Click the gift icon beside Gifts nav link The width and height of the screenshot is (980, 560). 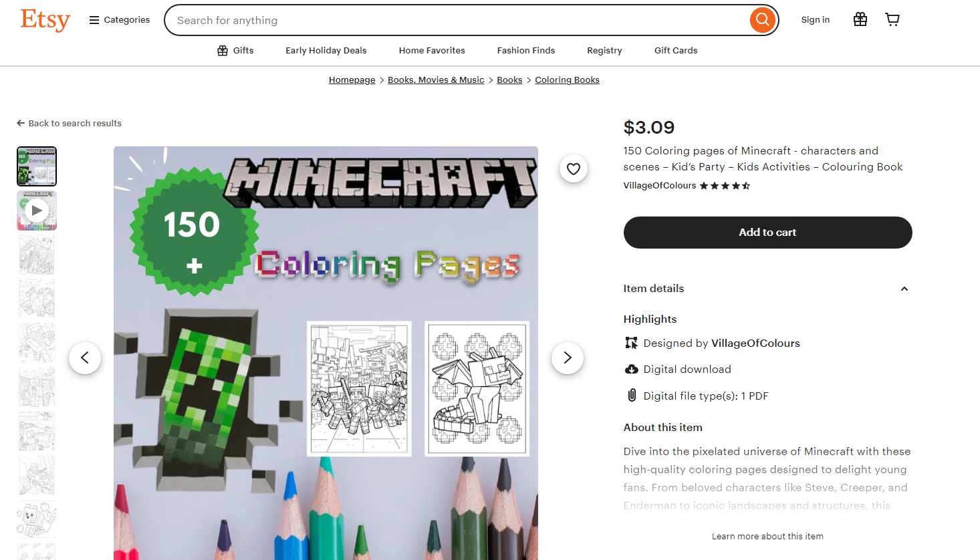[221, 50]
